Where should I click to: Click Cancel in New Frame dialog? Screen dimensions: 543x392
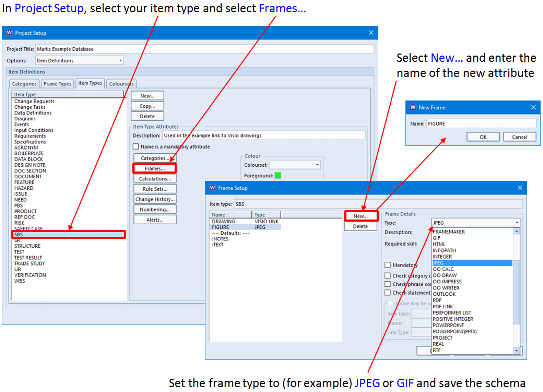click(519, 137)
